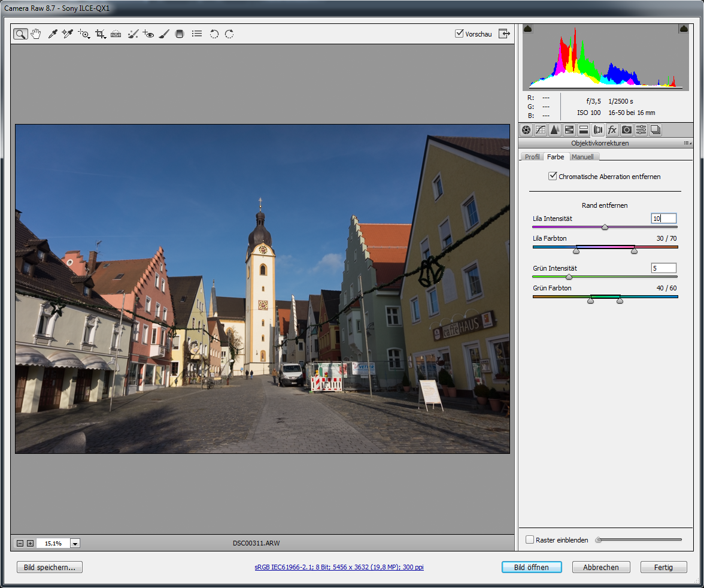
Task: Disable Chromatische Aberration entfernen
Action: 553,177
